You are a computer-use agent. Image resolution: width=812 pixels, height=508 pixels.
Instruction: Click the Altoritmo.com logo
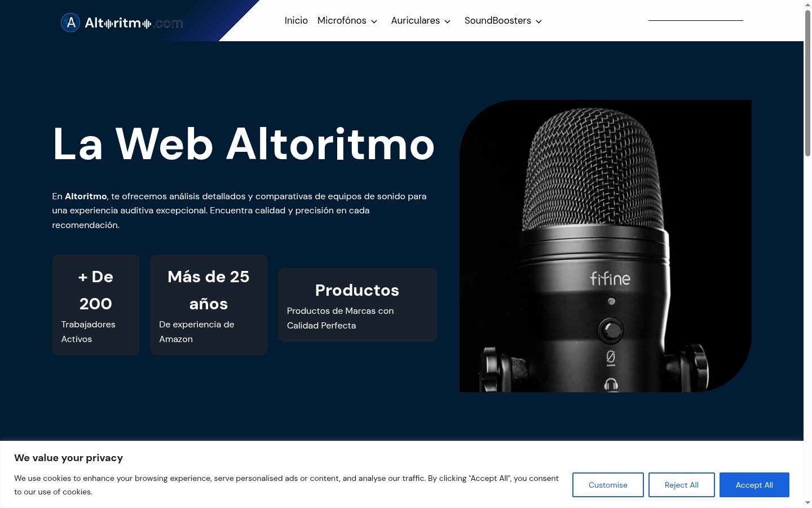coord(122,23)
